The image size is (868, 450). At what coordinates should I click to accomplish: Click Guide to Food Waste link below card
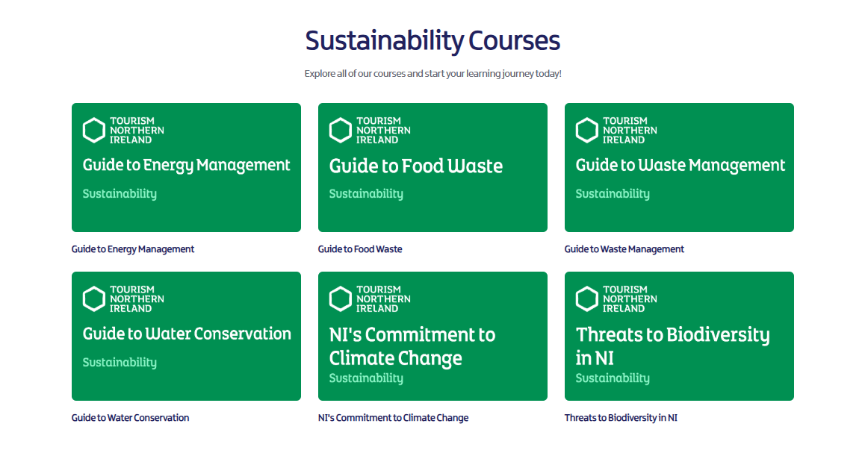pyautogui.click(x=360, y=249)
